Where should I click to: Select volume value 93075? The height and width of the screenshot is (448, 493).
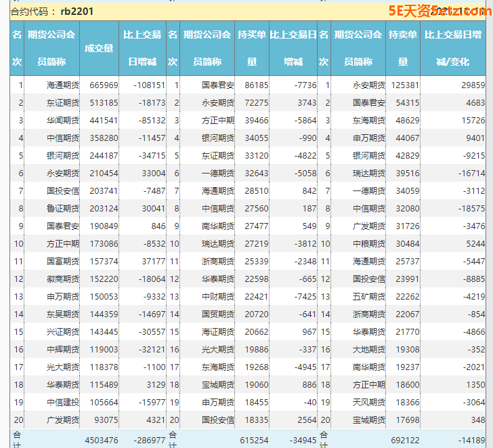point(106,420)
